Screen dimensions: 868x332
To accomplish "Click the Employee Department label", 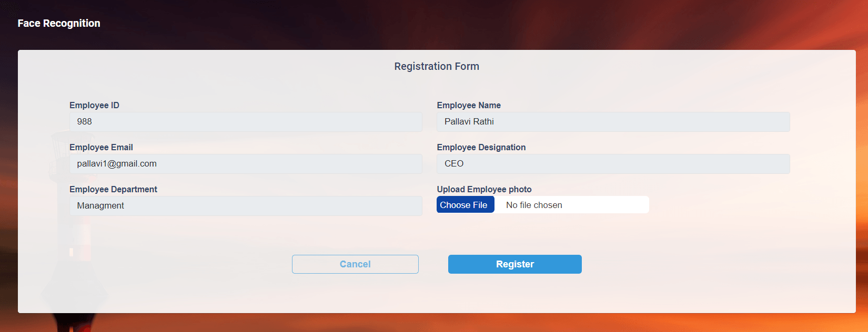I will click(113, 189).
